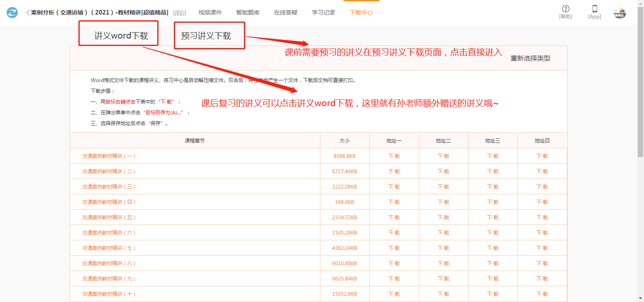Open the 学习记录 tab
The height and width of the screenshot is (302, 644).
[323, 13]
